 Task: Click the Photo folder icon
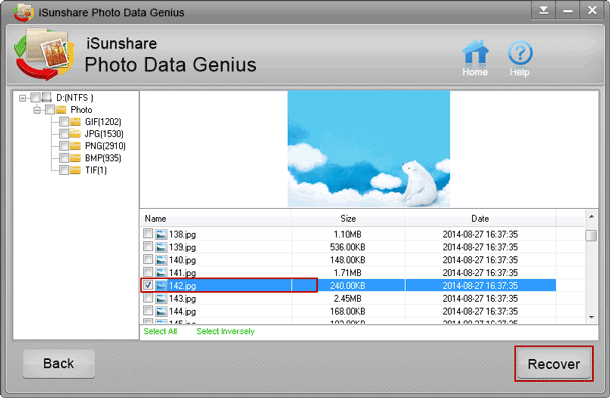[61, 109]
